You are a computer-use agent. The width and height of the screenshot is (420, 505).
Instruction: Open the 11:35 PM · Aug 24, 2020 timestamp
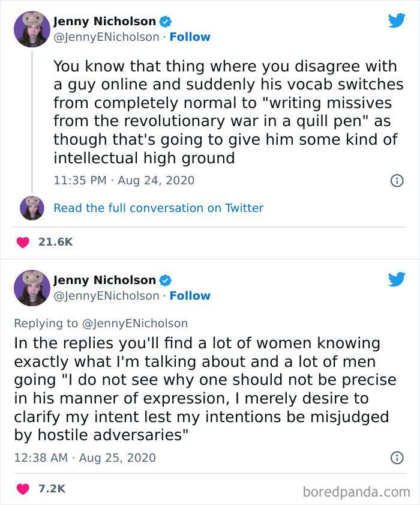pyautogui.click(x=124, y=180)
